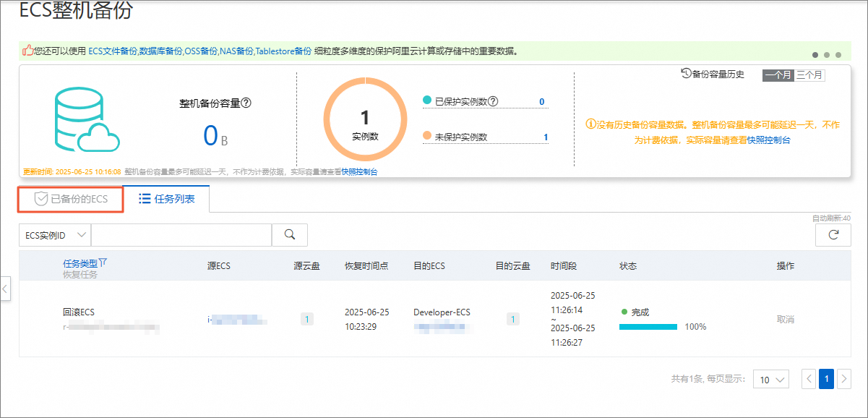Click the refresh task list button

point(833,234)
